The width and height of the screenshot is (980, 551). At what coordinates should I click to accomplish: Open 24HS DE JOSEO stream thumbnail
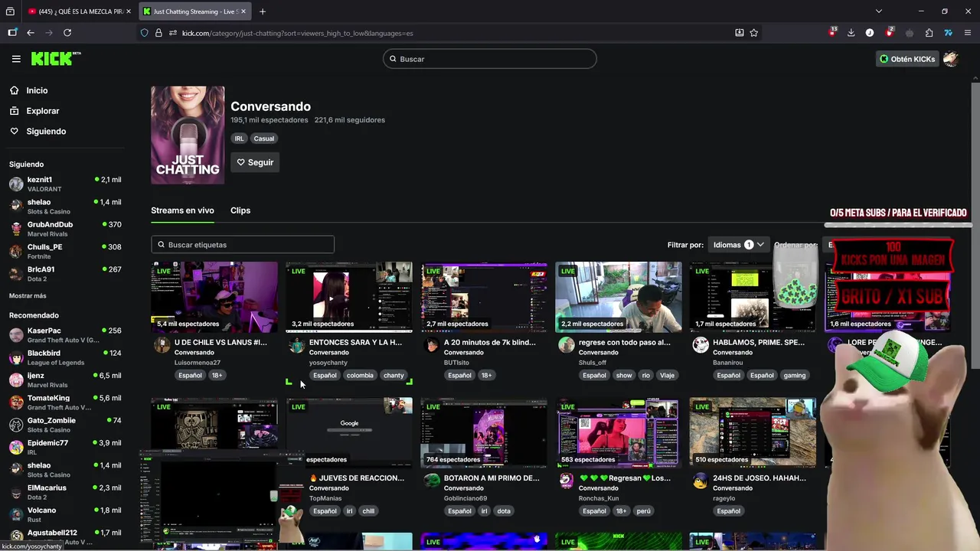753,432
